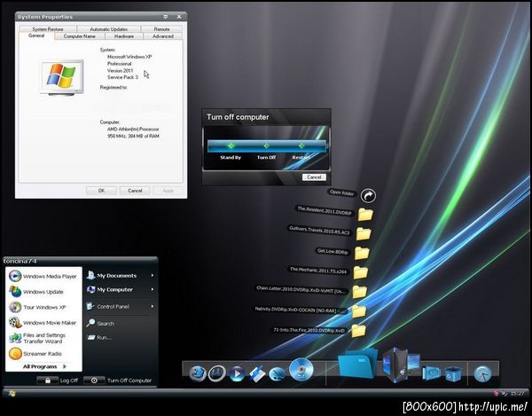532x416 pixels.
Task: Open the blue play-button media dock icon
Action: [237, 374]
